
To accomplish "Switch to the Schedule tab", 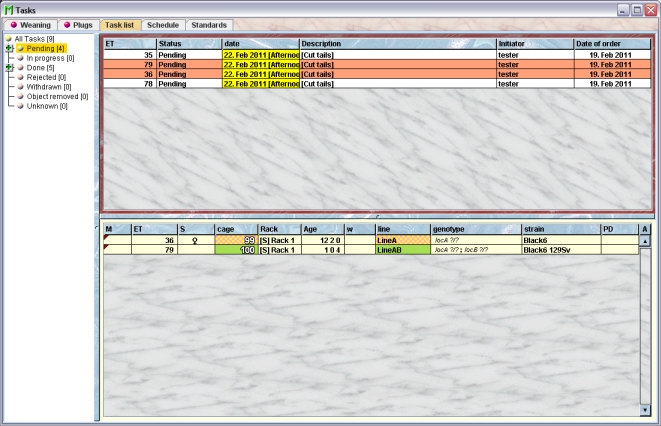I will [x=162, y=24].
